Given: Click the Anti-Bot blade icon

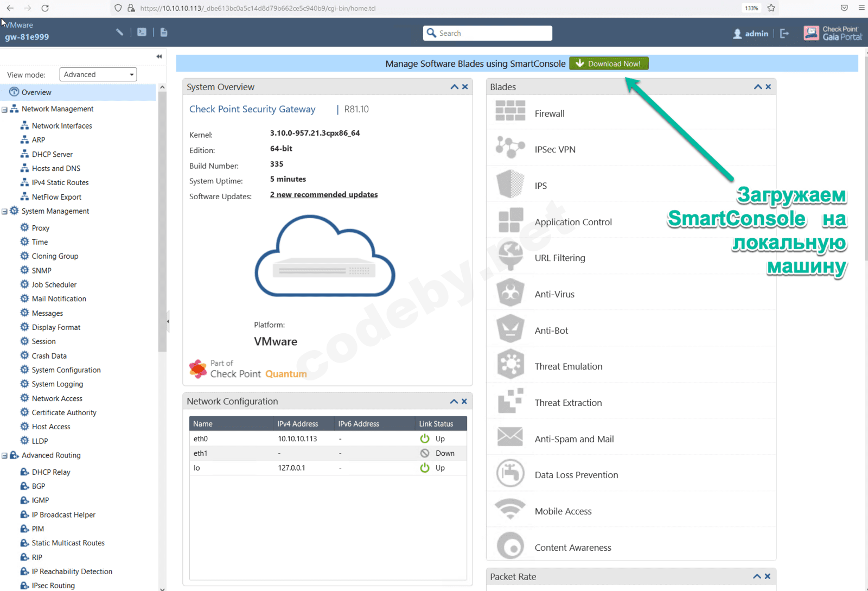Looking at the screenshot, I should [510, 329].
